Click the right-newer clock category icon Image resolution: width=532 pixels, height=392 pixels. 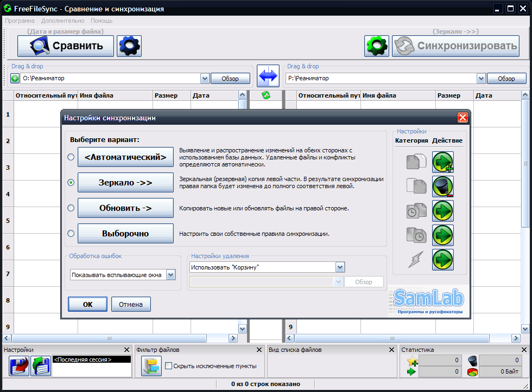pyautogui.click(x=416, y=235)
